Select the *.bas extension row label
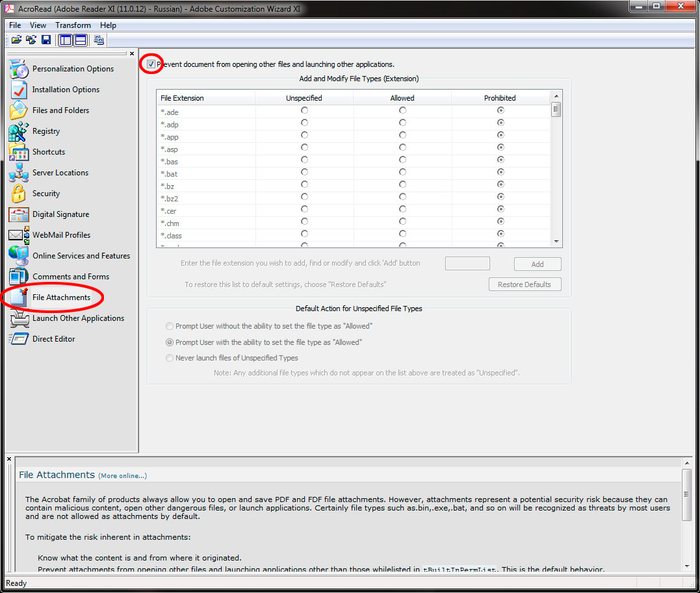The width and height of the screenshot is (700, 593). [x=169, y=162]
